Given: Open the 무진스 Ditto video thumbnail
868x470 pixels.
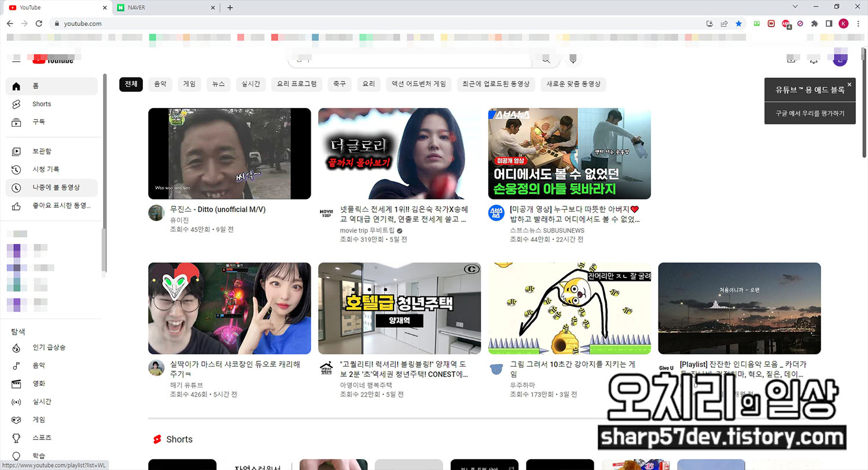Looking at the screenshot, I should 230,154.
